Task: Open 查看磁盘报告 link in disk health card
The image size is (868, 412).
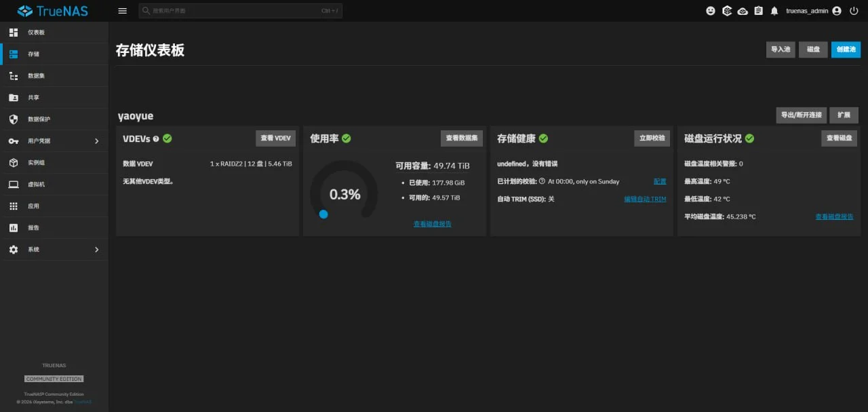Action: point(834,217)
